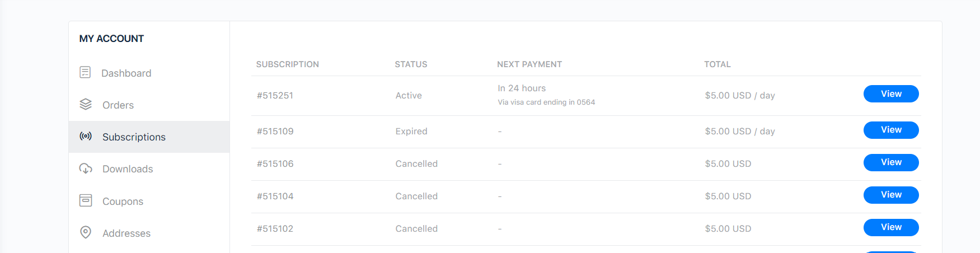
Task: Go to the Orders section
Action: (118, 105)
